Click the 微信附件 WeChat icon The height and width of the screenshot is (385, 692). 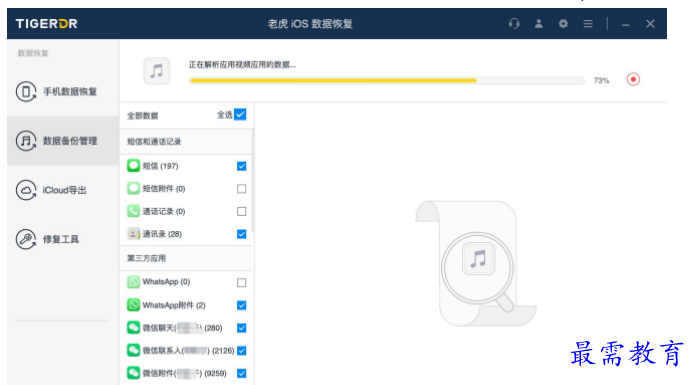[x=133, y=373]
